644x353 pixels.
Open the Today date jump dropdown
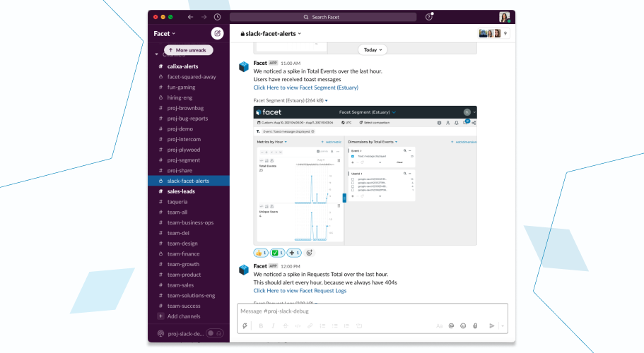point(373,49)
